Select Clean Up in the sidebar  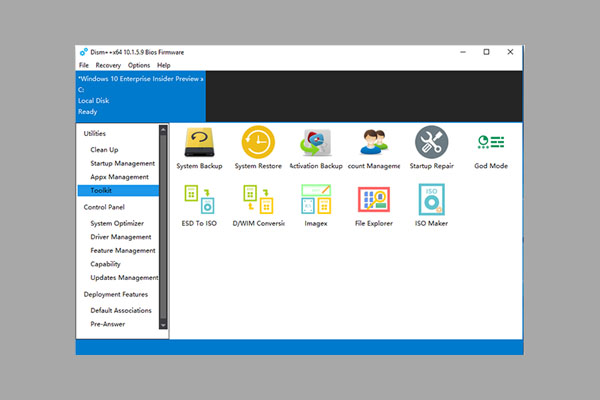coord(104,150)
